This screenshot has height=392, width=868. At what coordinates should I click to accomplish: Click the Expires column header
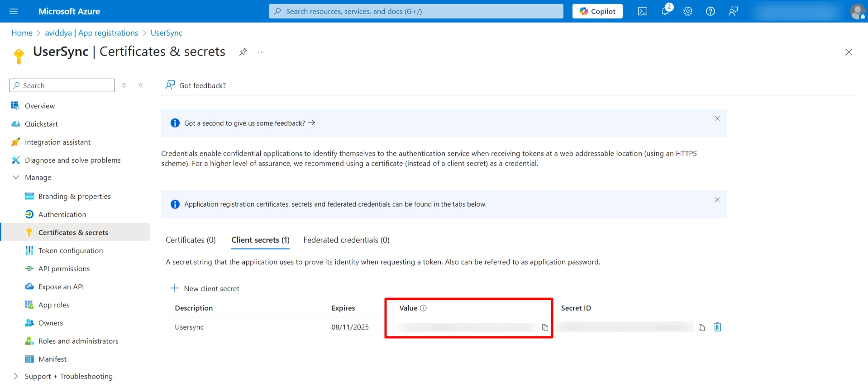click(343, 308)
